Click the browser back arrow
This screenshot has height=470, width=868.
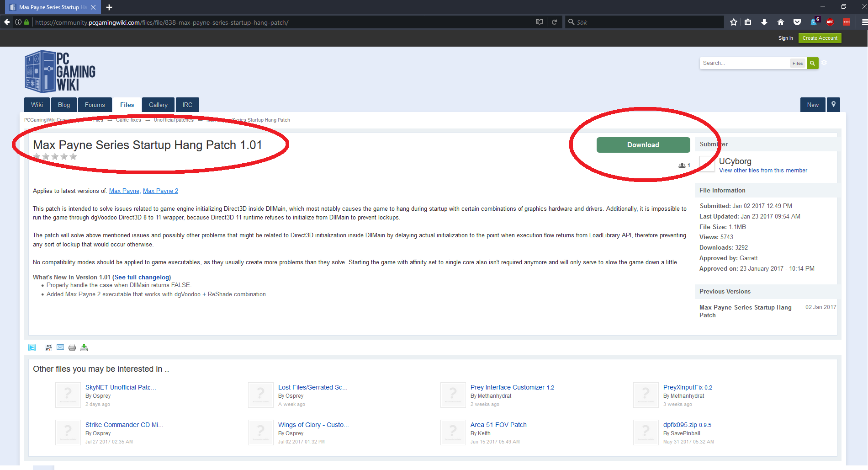tap(7, 22)
